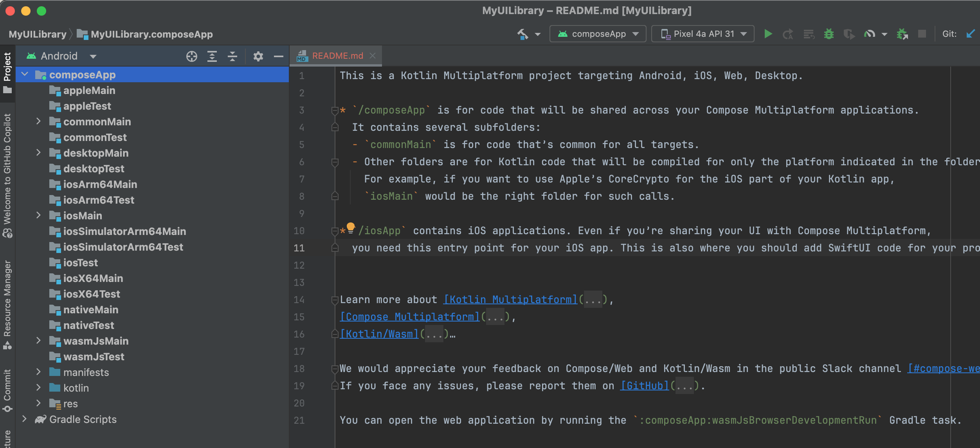Click the #compose-web Slack channel link
The image size is (980, 448).
click(944, 369)
